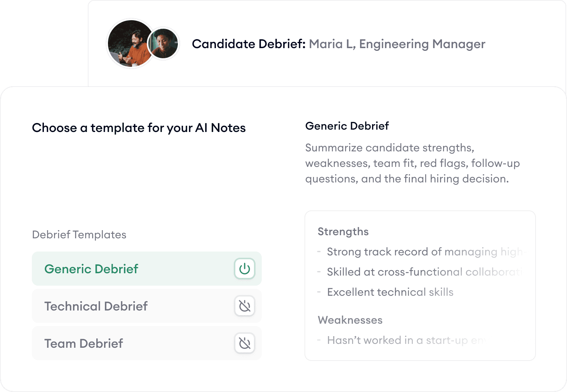Click the Debrief Templates section heading
The image size is (567, 392).
click(79, 235)
